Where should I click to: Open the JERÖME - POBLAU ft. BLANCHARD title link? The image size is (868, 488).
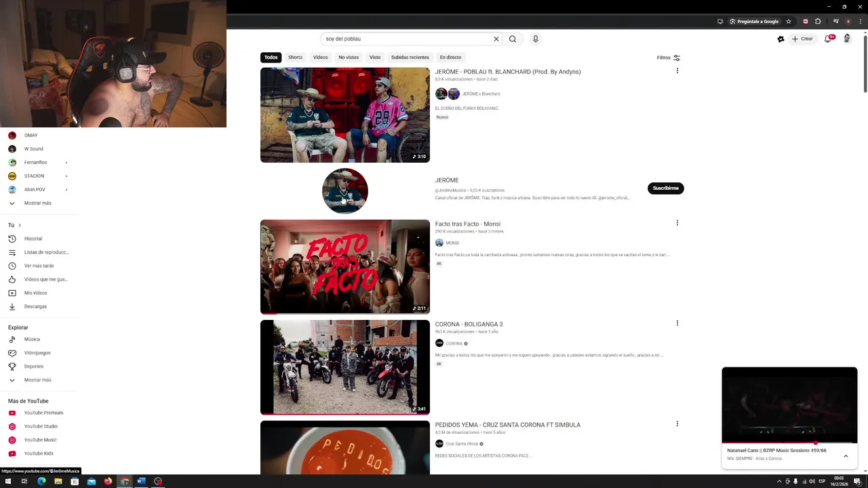[508, 72]
